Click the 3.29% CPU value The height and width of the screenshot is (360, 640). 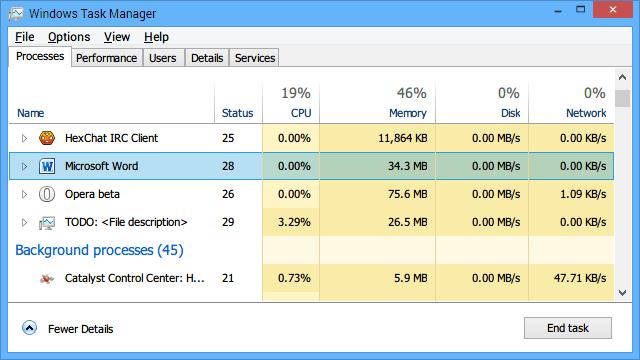click(294, 222)
